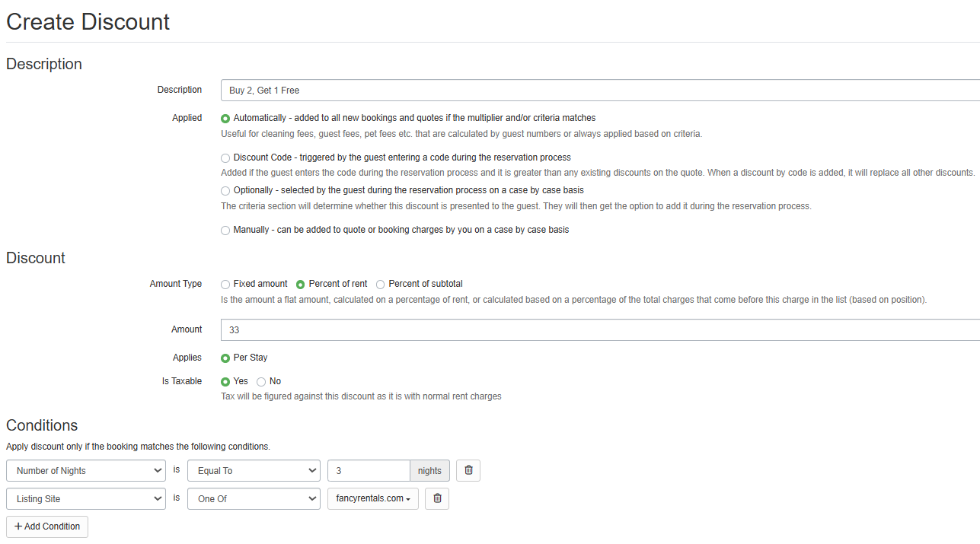Set Is Taxable to No
This screenshot has height=544, width=980.
[x=261, y=382]
